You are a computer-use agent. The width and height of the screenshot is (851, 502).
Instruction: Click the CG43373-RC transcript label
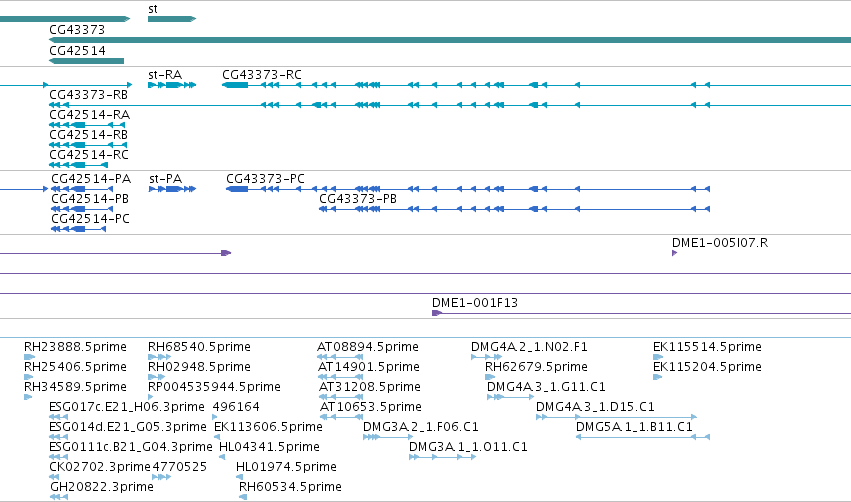(x=262, y=75)
